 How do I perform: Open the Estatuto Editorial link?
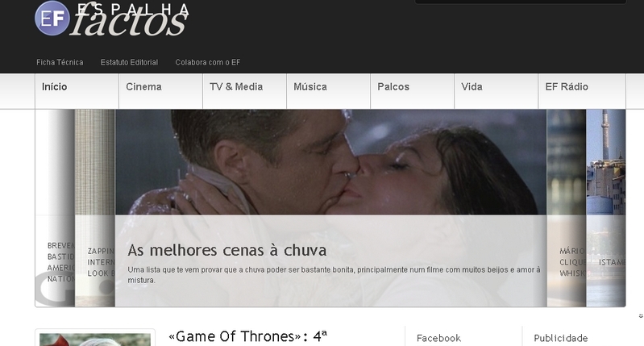129,62
